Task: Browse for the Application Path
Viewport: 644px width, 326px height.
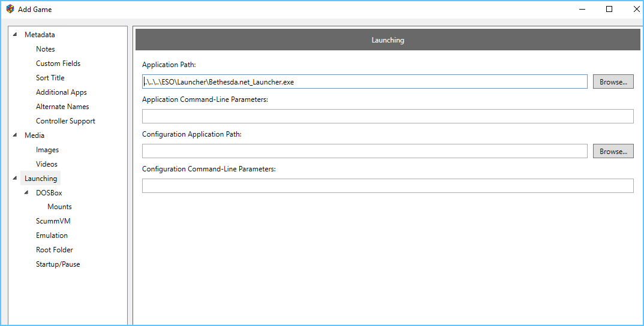Action: click(x=613, y=81)
